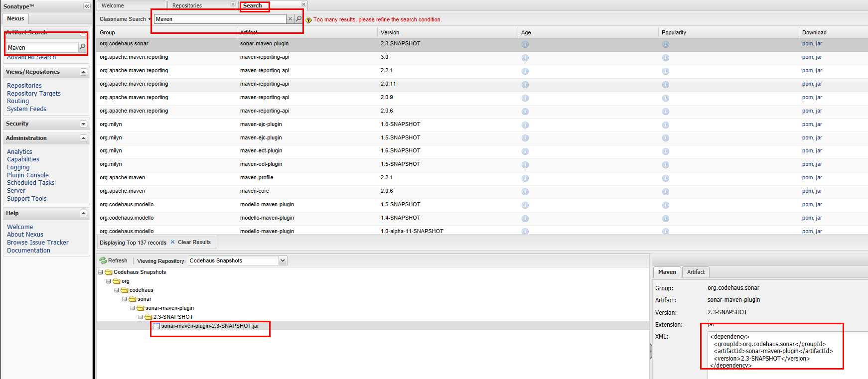Clear the search field with X icon

(x=290, y=19)
